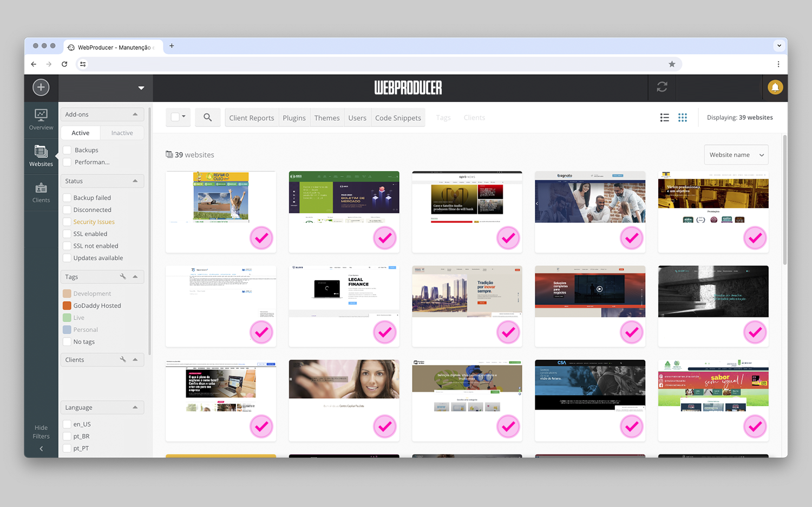Click the Clients wrench settings icon
812x507 pixels.
coord(123,359)
